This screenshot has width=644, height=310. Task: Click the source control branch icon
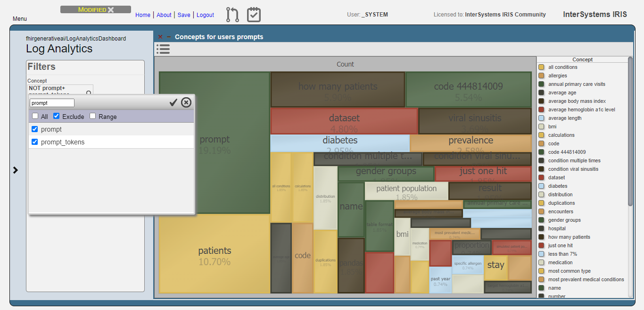(232, 15)
